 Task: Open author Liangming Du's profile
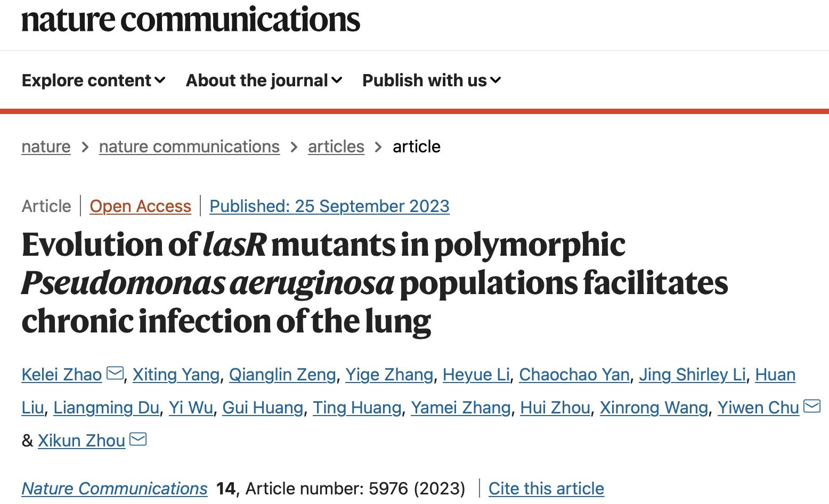106,408
